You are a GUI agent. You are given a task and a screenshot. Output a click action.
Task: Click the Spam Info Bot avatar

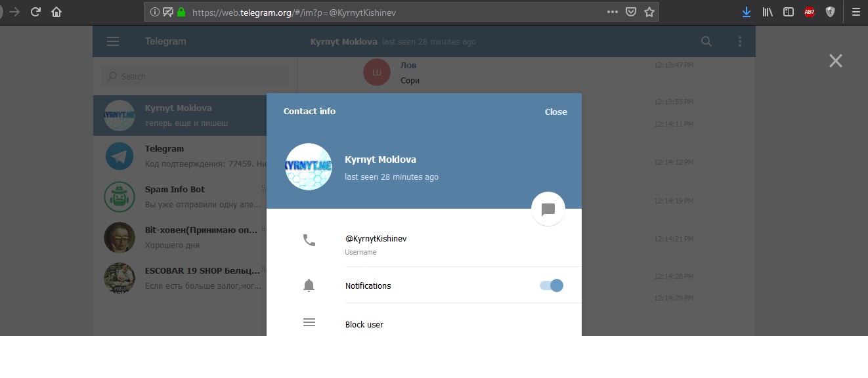click(x=119, y=197)
